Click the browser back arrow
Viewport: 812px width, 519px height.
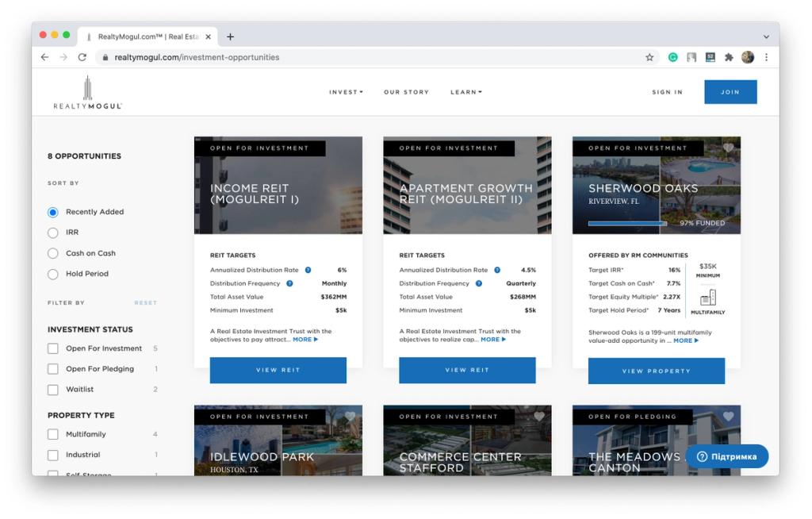(x=44, y=57)
